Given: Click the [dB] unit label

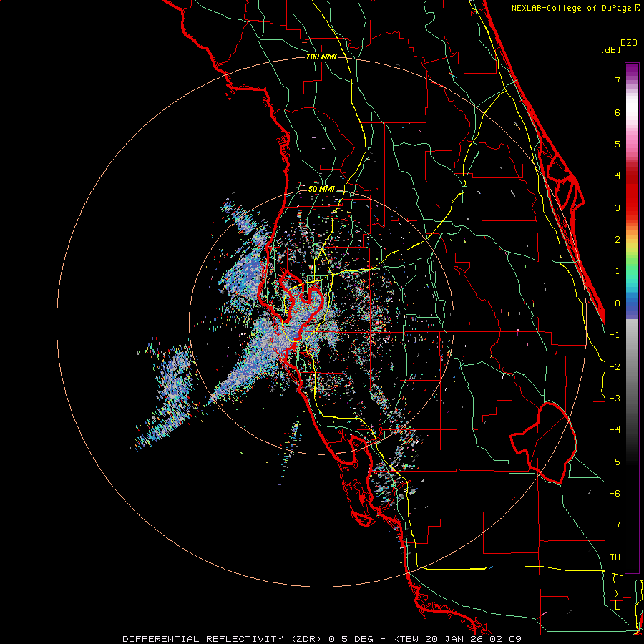Looking at the screenshot, I should [610, 49].
